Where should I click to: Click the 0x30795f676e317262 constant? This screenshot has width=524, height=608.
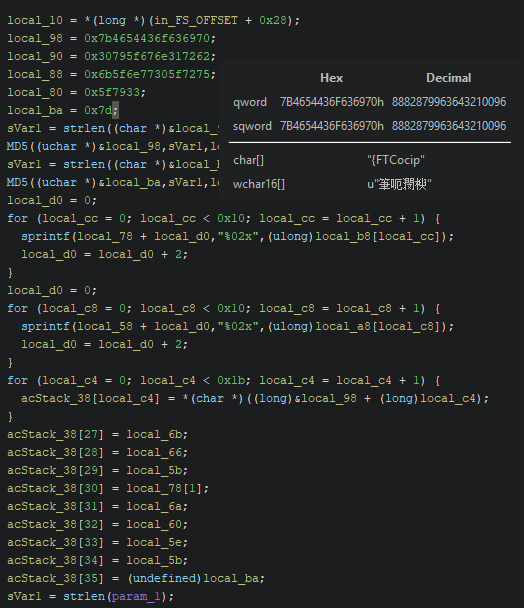click(147, 57)
